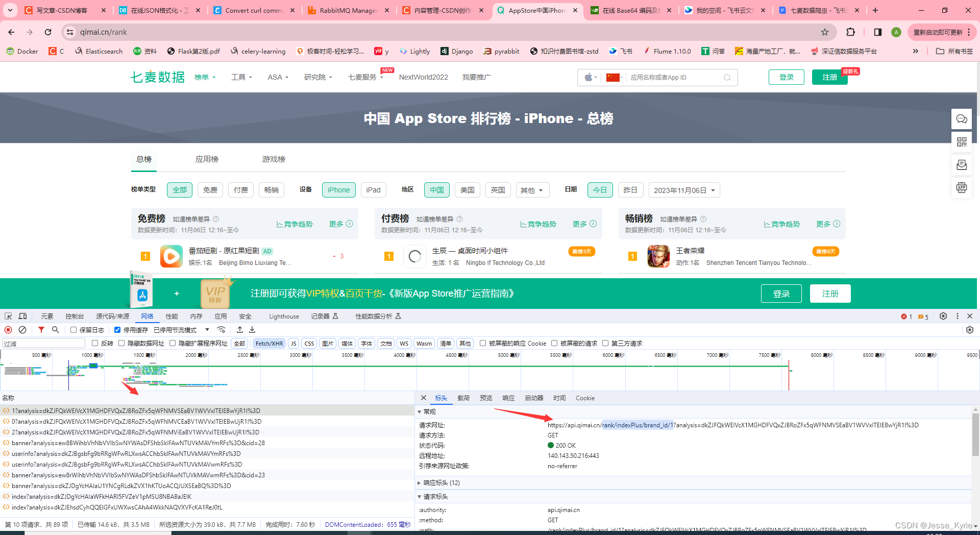
Task: Bookmark this page with star icon
Action: pos(825,32)
